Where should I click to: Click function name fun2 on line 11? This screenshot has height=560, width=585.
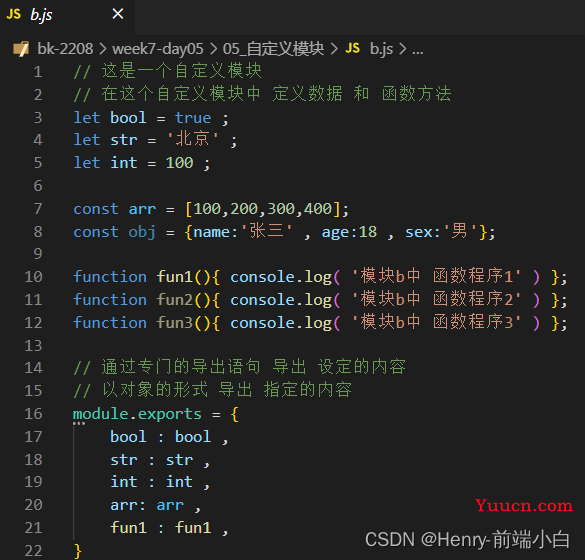(x=175, y=300)
